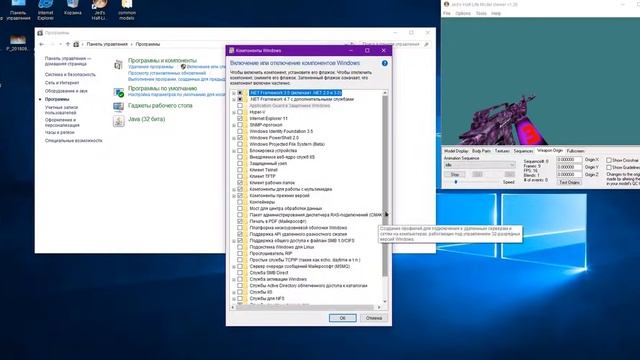Open the Корзина recycle bin desktop icon
This screenshot has height=360, width=640.
click(73, 8)
